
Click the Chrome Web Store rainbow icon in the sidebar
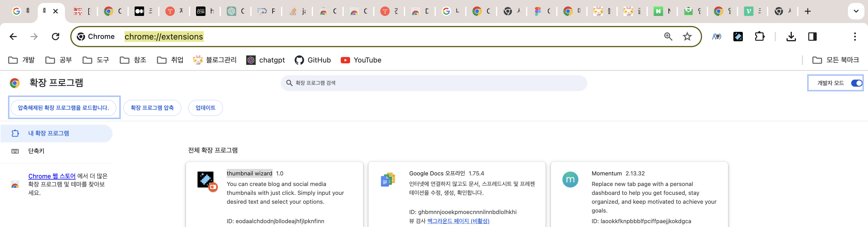15,185
